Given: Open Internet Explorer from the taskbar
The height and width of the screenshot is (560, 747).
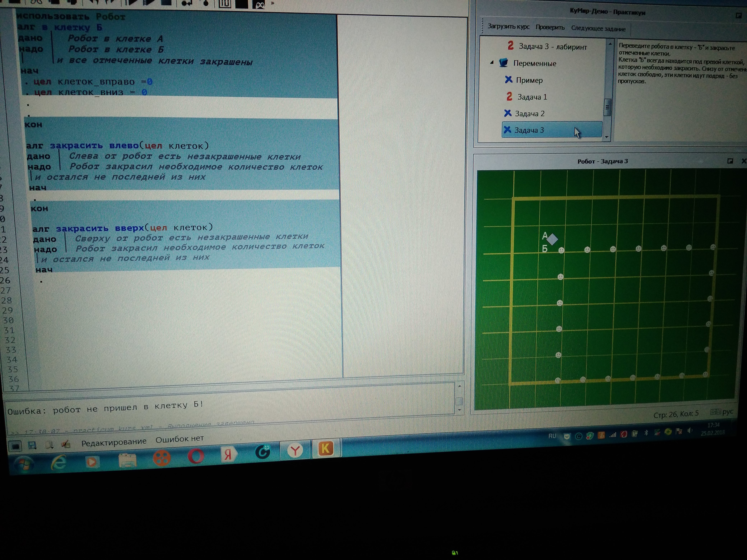Looking at the screenshot, I should point(59,462).
